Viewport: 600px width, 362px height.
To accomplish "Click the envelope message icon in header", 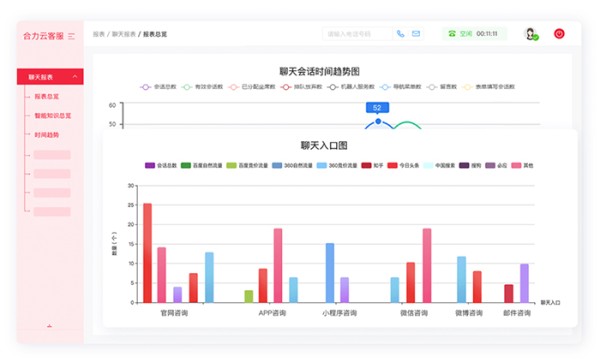I will 416,34.
